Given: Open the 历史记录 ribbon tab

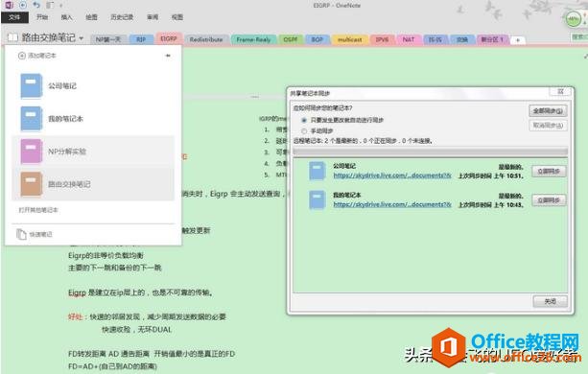Looking at the screenshot, I should point(122,17).
